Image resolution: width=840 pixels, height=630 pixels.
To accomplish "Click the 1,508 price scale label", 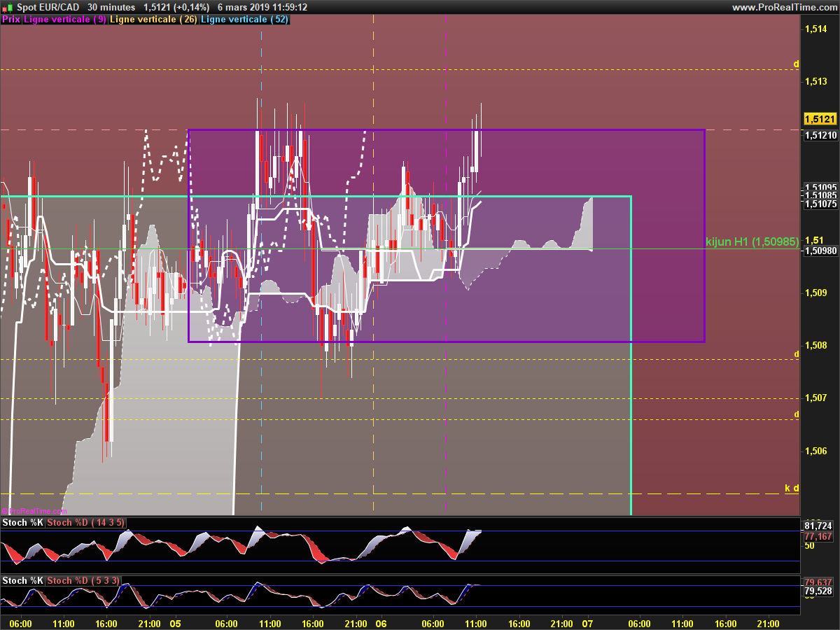I will (816, 345).
